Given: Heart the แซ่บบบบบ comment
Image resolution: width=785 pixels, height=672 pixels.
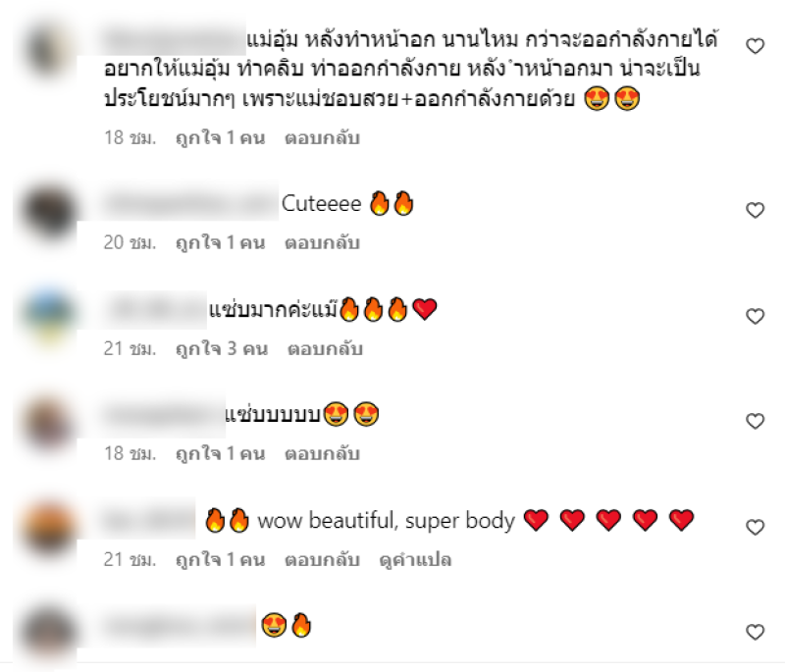Looking at the screenshot, I should [x=755, y=421].
